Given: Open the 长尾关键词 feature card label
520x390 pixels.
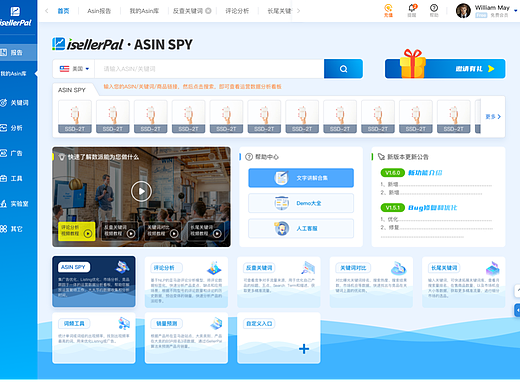Looking at the screenshot, I should tap(444, 268).
